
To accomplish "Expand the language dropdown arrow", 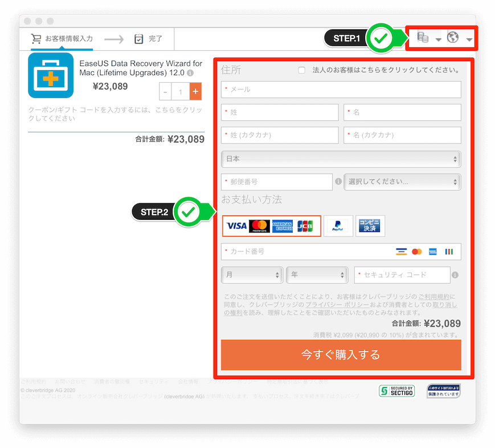I will (x=469, y=40).
